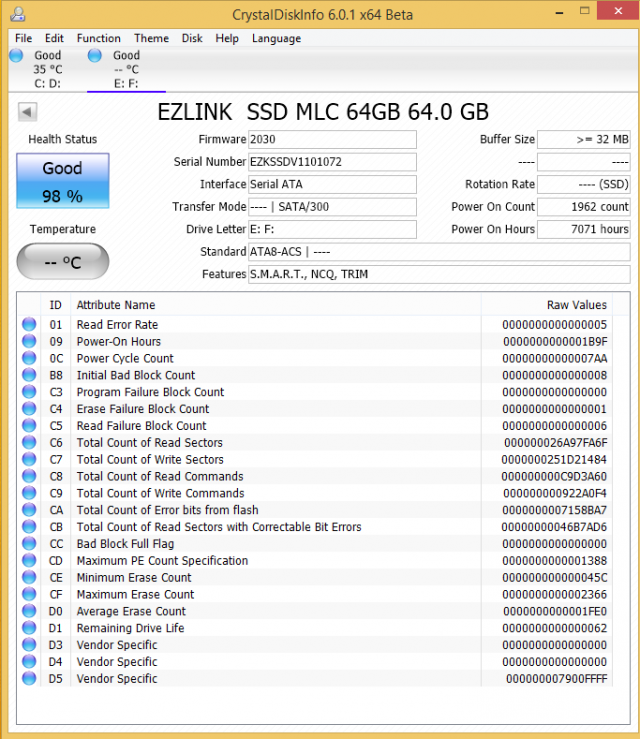
Task: Click status orb for Bad Block Full Flag
Action: coord(29,543)
